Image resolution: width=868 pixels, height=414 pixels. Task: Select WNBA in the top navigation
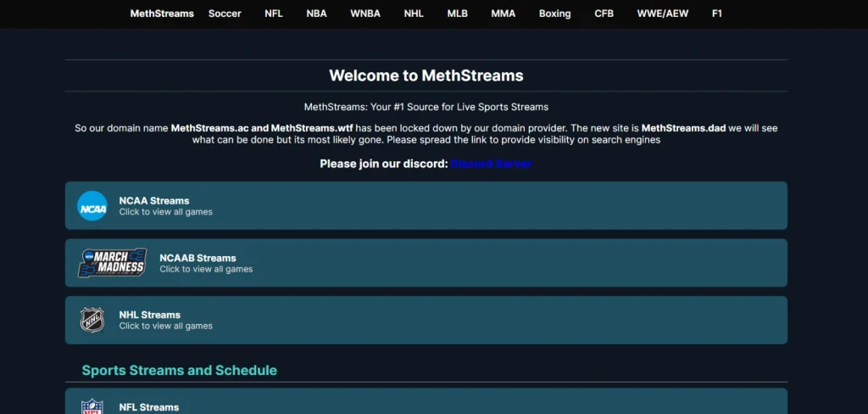click(365, 14)
